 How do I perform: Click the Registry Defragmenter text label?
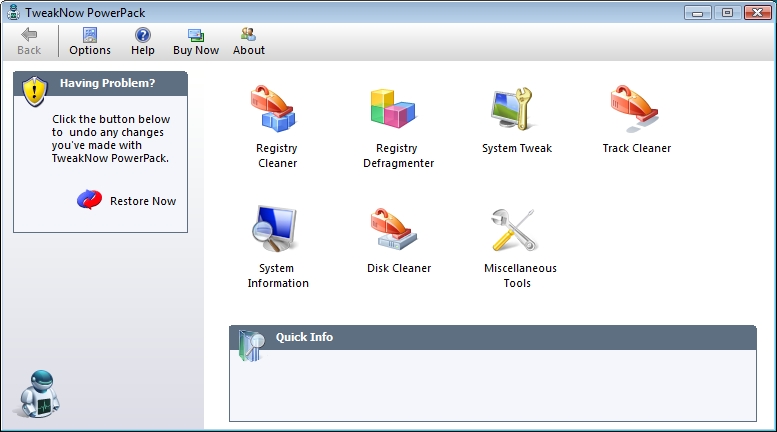click(x=398, y=156)
